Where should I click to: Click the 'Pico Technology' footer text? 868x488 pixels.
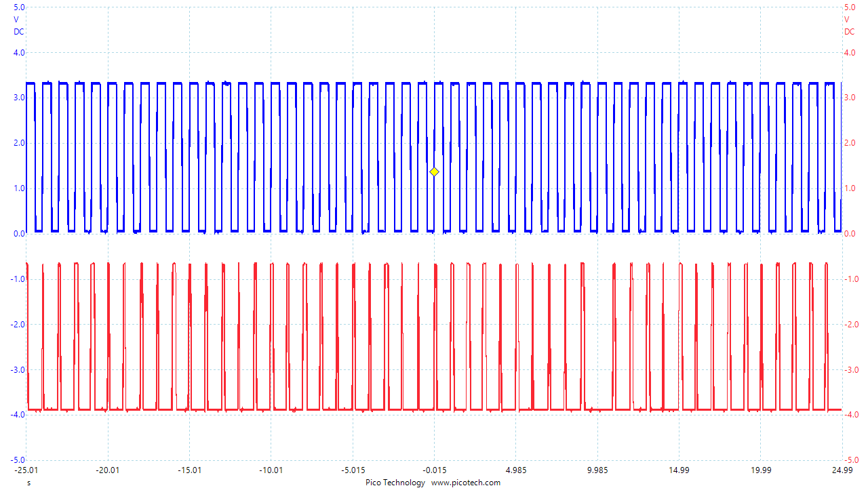[x=395, y=483]
